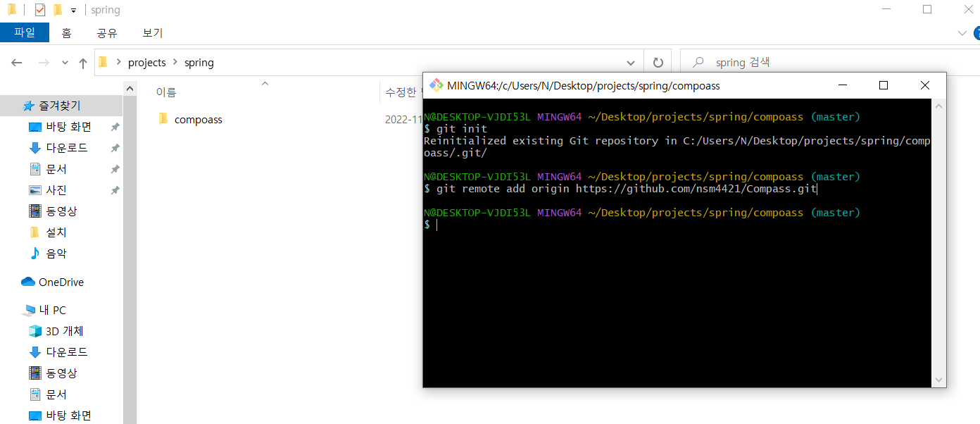980x424 pixels.
Task: Open the 음악 folder in sidebar
Action: click(56, 254)
